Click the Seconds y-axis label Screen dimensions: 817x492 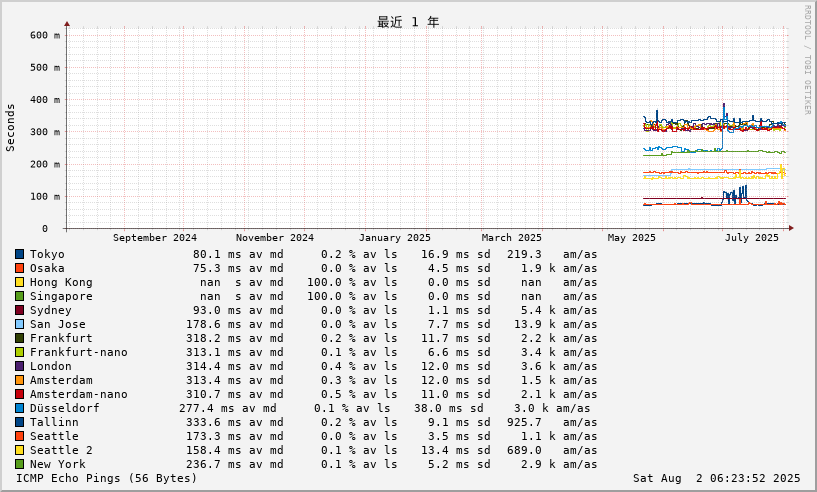tap(10, 128)
